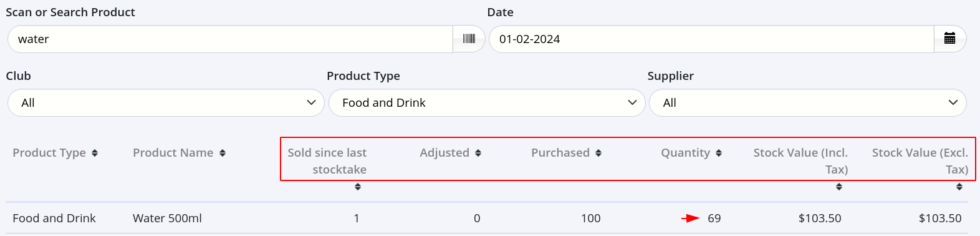
Task: Sort by Purchased column arrows
Action: tap(598, 153)
